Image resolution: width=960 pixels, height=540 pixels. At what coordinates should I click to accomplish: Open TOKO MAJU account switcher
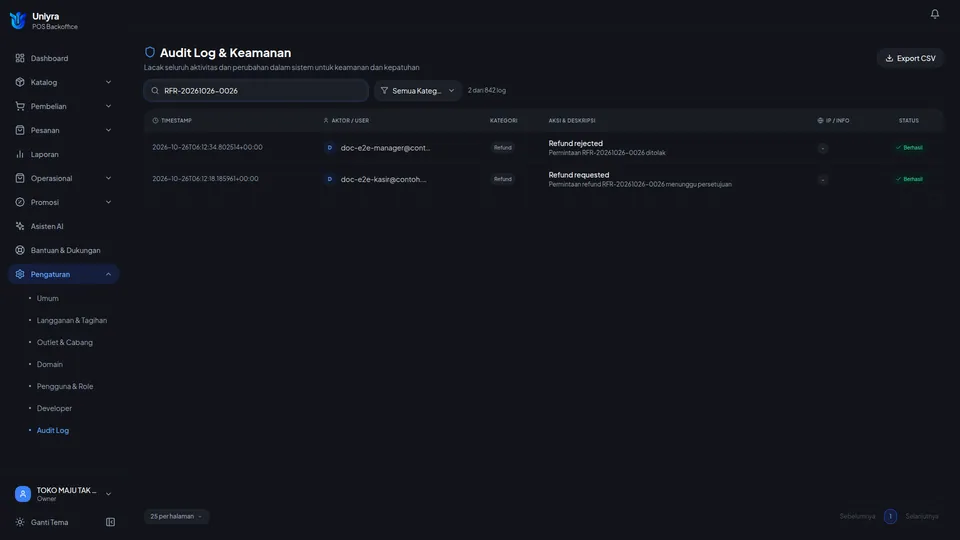pos(63,493)
